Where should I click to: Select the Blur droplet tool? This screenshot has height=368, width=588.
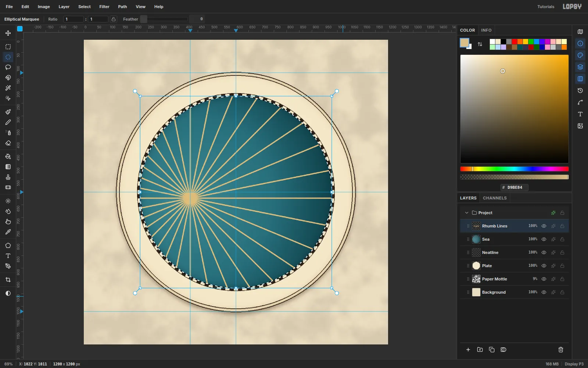coord(8,211)
